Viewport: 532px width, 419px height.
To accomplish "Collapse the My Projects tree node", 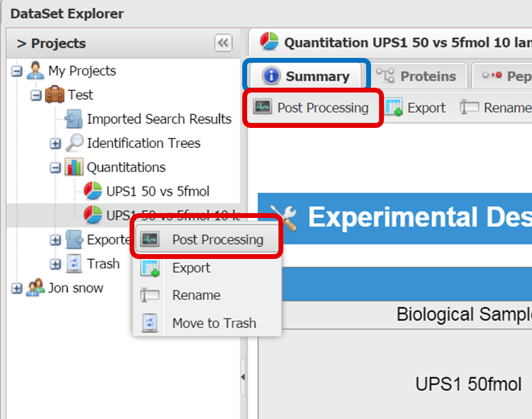I will (17, 72).
